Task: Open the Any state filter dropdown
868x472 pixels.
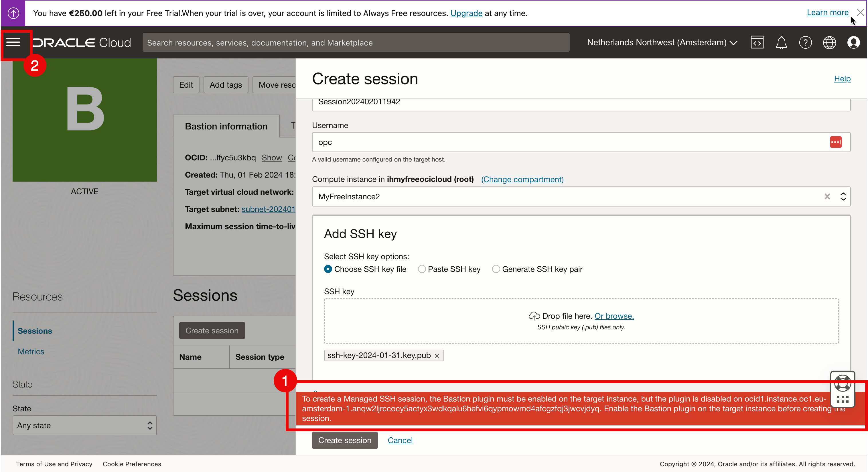Action: (84, 426)
